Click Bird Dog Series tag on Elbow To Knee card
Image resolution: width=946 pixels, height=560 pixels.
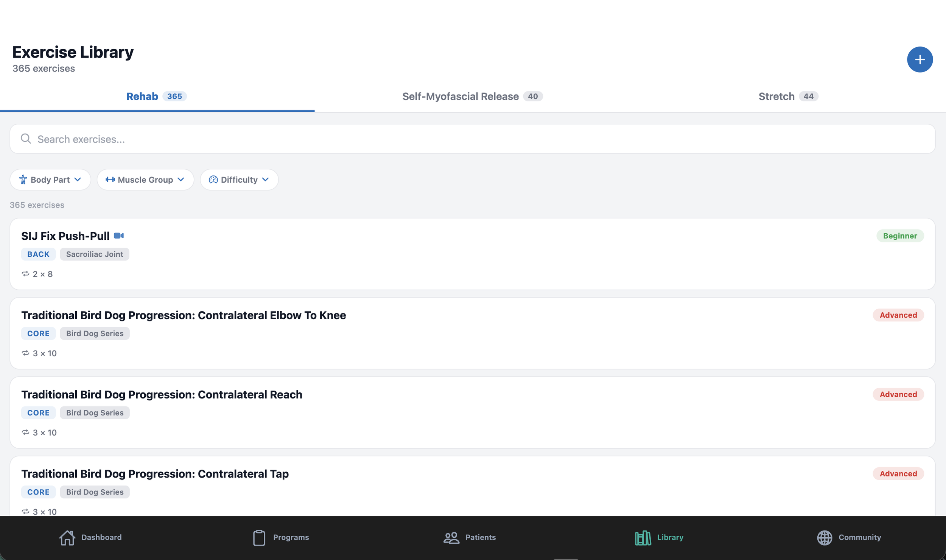tap(95, 334)
